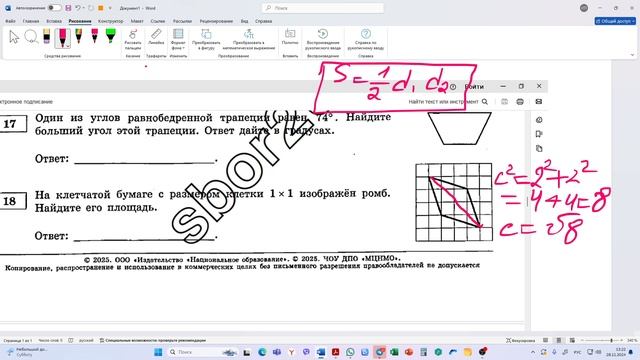Click Ink to Shape
The width and height of the screenshot is (640, 360).
206,39
